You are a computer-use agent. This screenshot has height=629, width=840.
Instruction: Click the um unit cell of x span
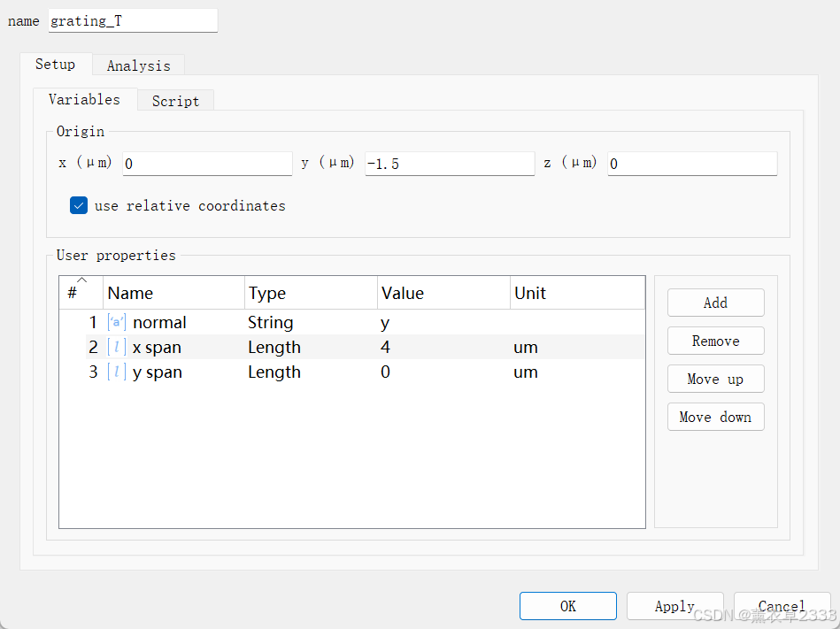(x=526, y=347)
